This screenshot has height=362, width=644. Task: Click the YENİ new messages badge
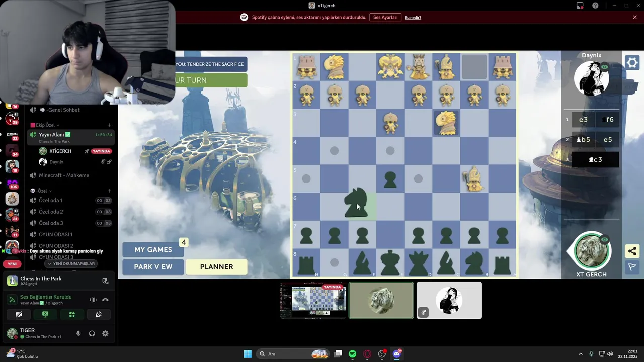[12, 264]
